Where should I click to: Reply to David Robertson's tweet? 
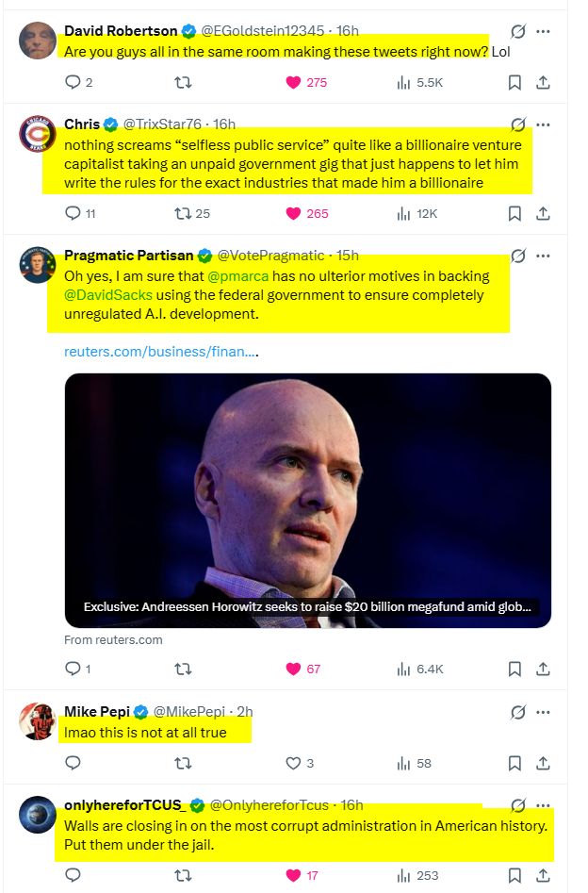pyautogui.click(x=73, y=83)
